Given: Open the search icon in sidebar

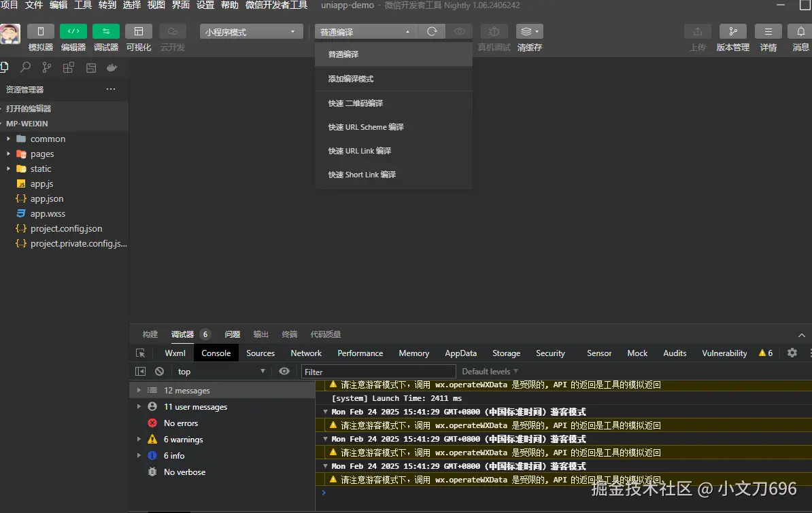Looking at the screenshot, I should coord(25,67).
